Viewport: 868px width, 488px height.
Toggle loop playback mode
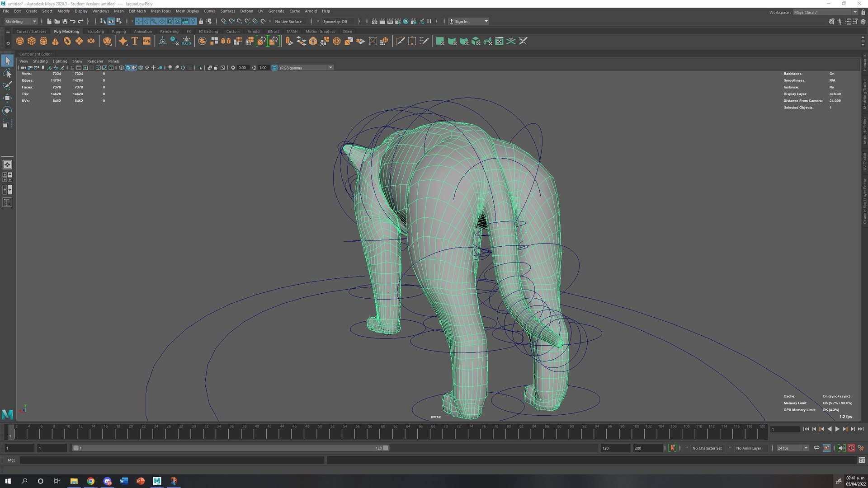[816, 448]
